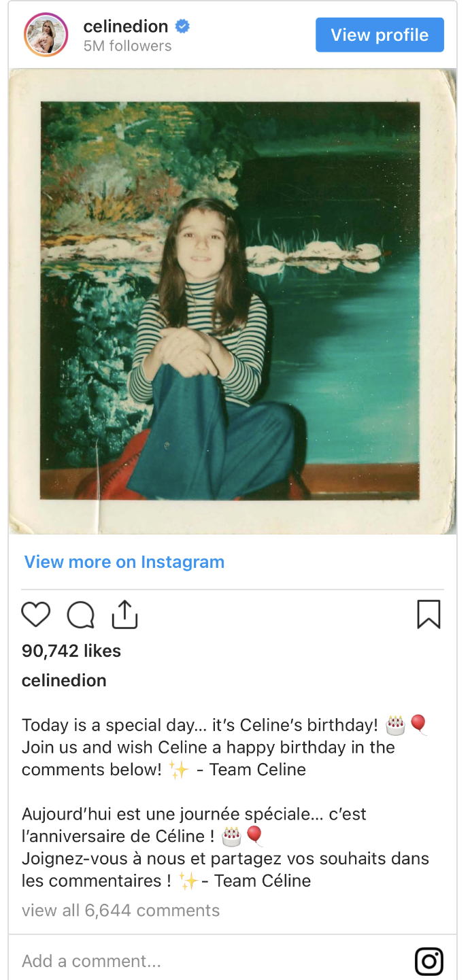Click the 5M followers text
The image size is (470, 980).
[127, 46]
